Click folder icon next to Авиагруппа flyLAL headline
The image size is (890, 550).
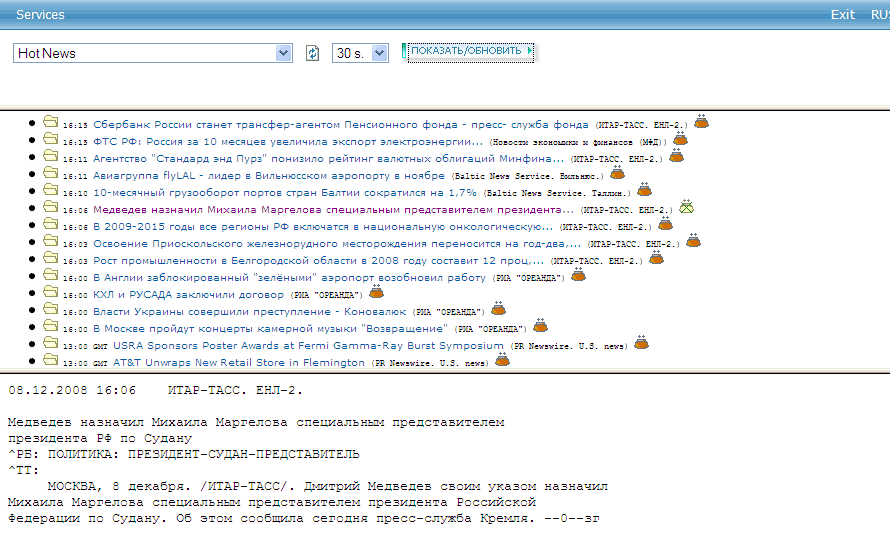tap(50, 173)
